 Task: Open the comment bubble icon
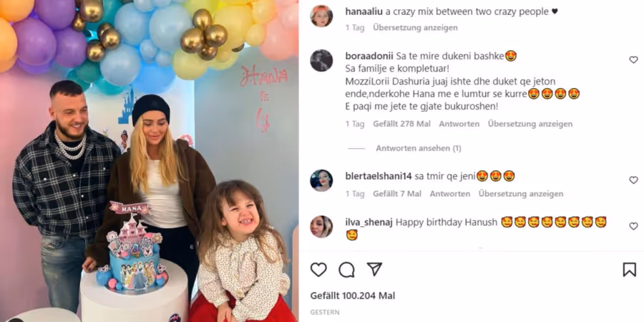346,270
